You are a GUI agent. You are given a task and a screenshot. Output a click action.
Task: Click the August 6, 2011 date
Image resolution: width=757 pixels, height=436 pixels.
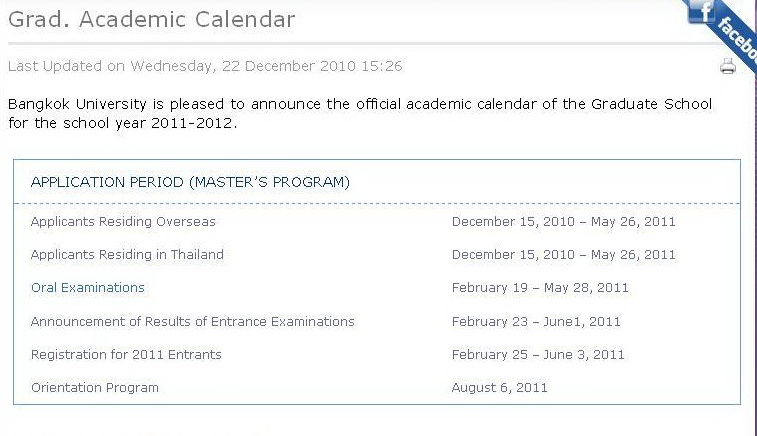[x=500, y=388]
